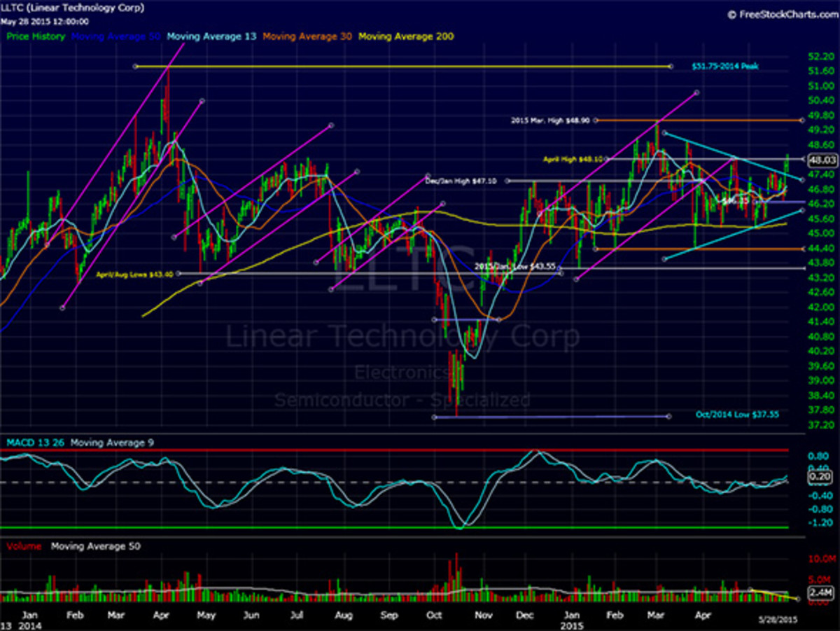Click the 52.20 price axis label
Viewport: 840px width, 631px height.
coord(822,56)
